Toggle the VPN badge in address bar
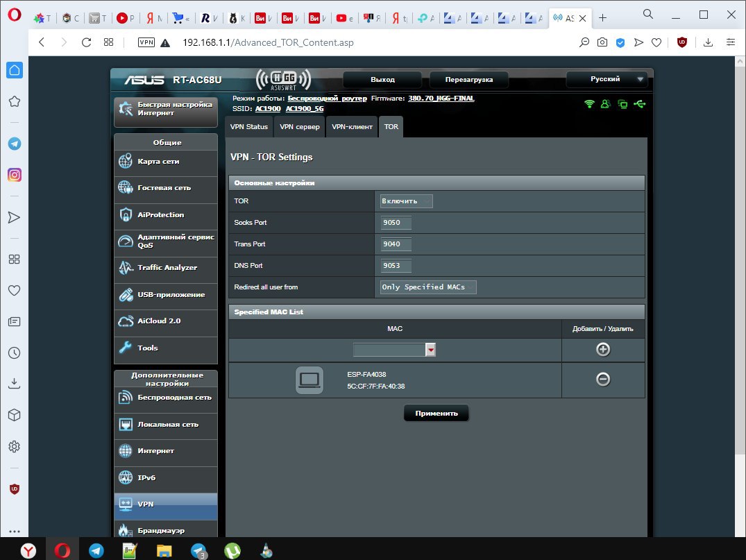Screen dimensions: 746x560 tap(146, 42)
